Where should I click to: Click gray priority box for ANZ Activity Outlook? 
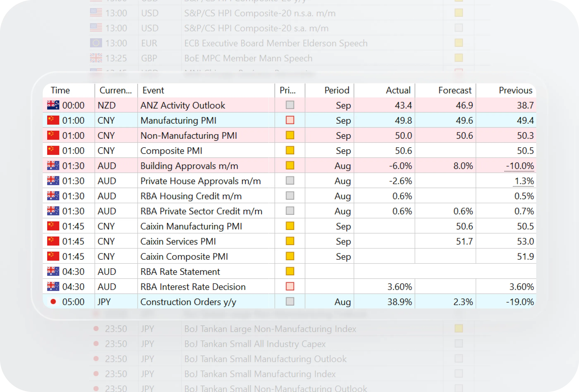pos(290,105)
